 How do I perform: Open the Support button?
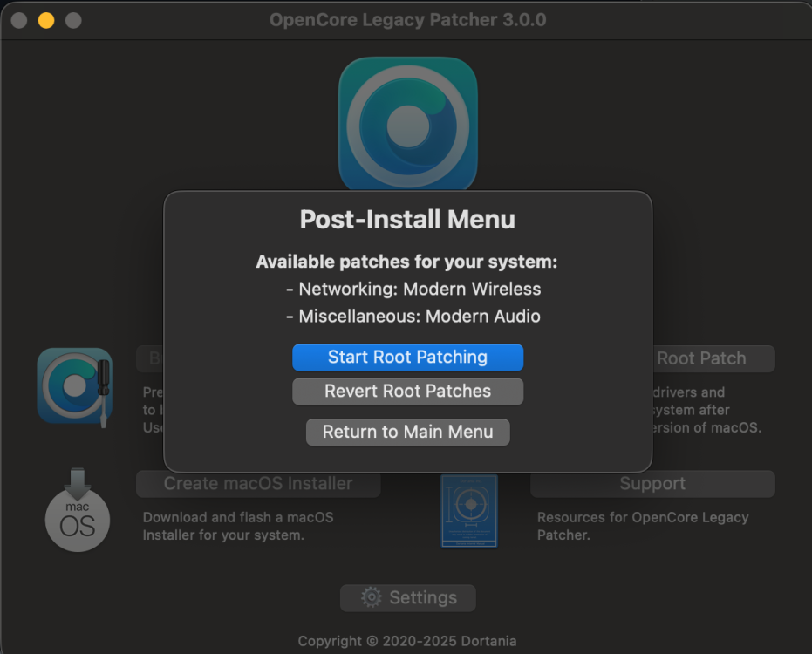[x=652, y=484]
